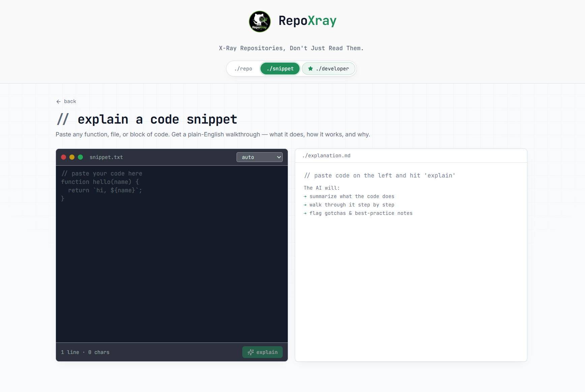This screenshot has height=392, width=585.
Task: Click the tagline 'X-Ray Repositories, Don't Just Read Them.'
Action: coord(291,48)
